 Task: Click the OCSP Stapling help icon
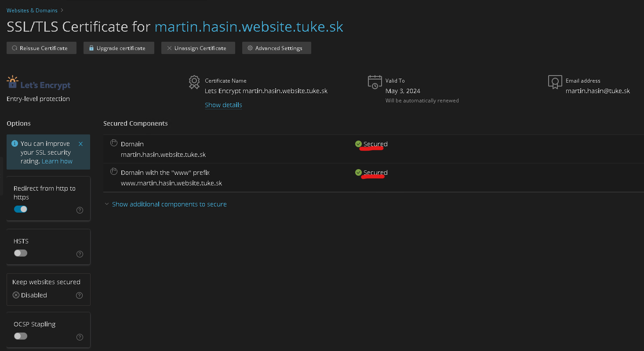tap(80, 337)
